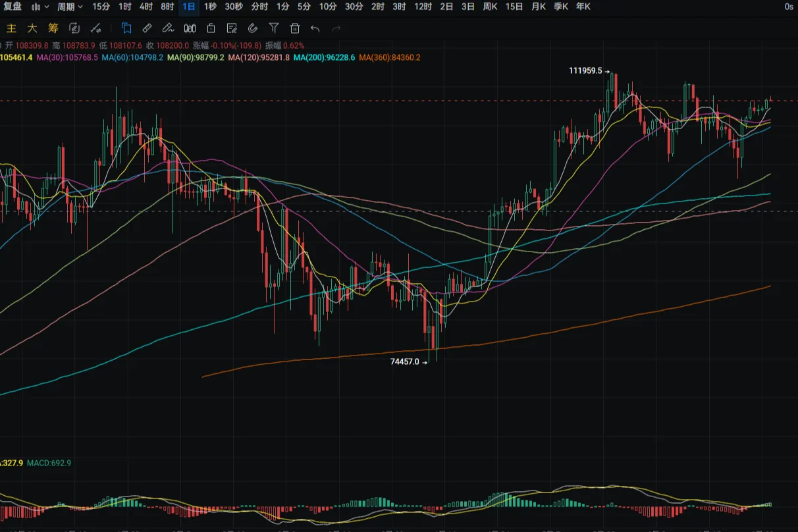Choose the 2日 timeframe

tap(446, 7)
